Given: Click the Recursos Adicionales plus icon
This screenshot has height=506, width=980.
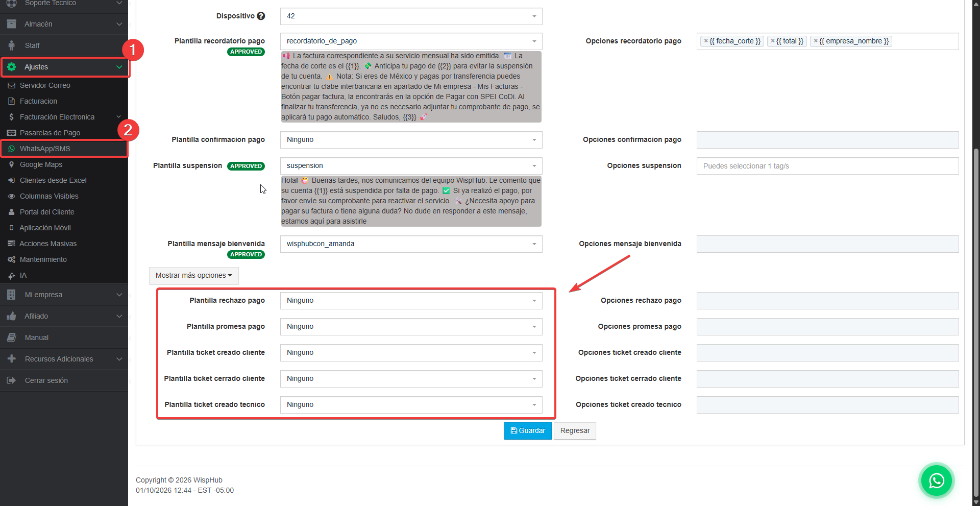Looking at the screenshot, I should pos(11,359).
